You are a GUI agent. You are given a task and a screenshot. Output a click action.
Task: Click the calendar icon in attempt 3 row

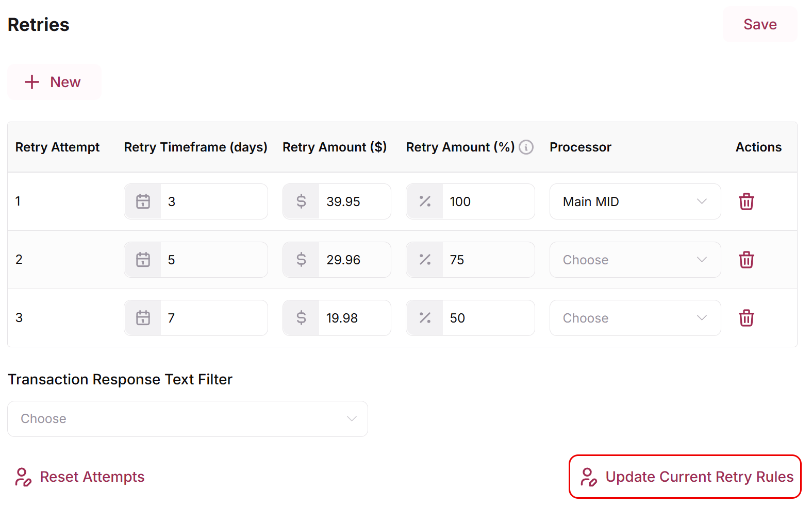[x=143, y=318]
